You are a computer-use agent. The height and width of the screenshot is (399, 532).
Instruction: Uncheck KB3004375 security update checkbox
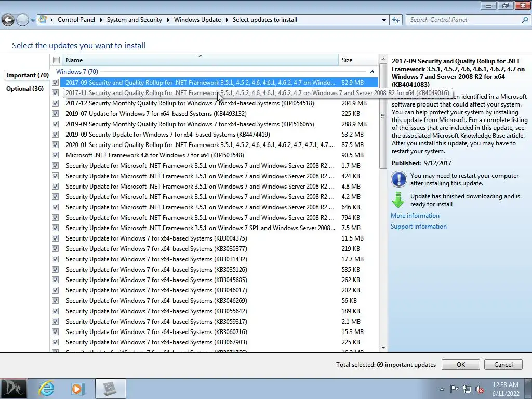[55, 238]
